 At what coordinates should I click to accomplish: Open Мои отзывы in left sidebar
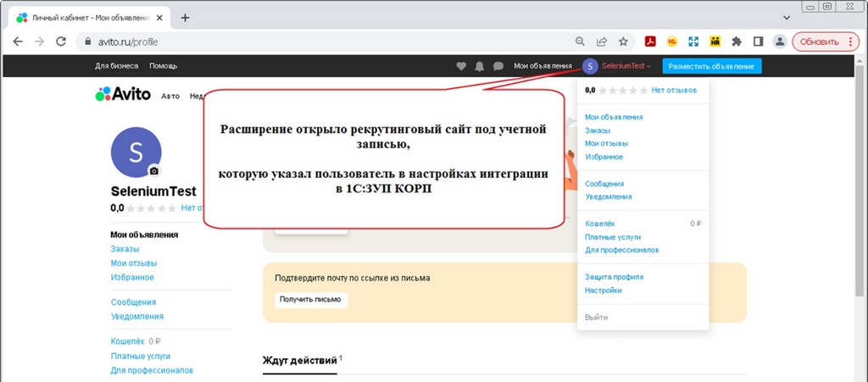click(133, 263)
